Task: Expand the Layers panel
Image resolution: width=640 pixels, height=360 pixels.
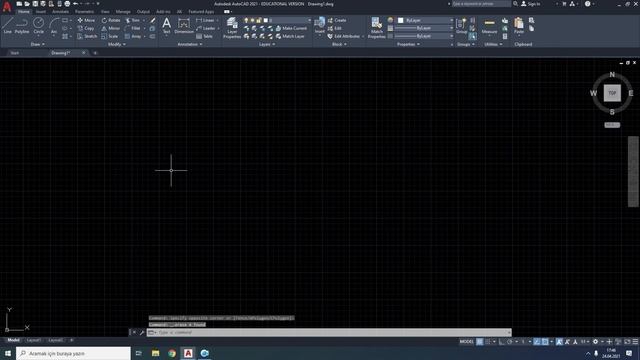Action: (x=267, y=44)
